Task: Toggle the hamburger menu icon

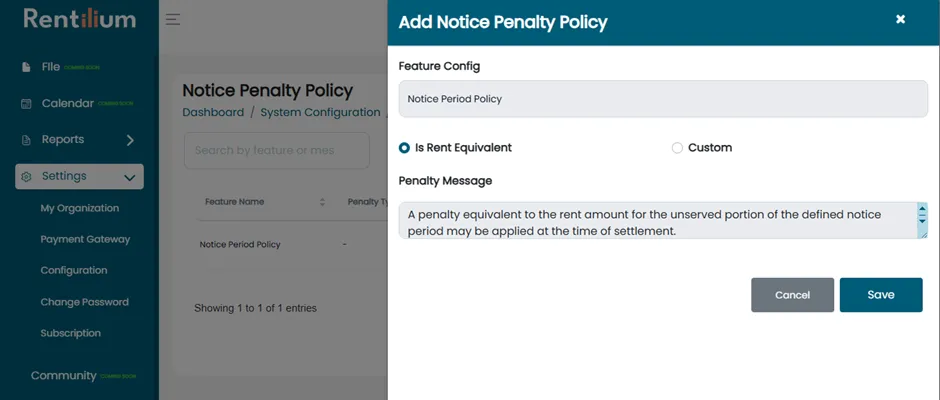Action: [x=173, y=19]
